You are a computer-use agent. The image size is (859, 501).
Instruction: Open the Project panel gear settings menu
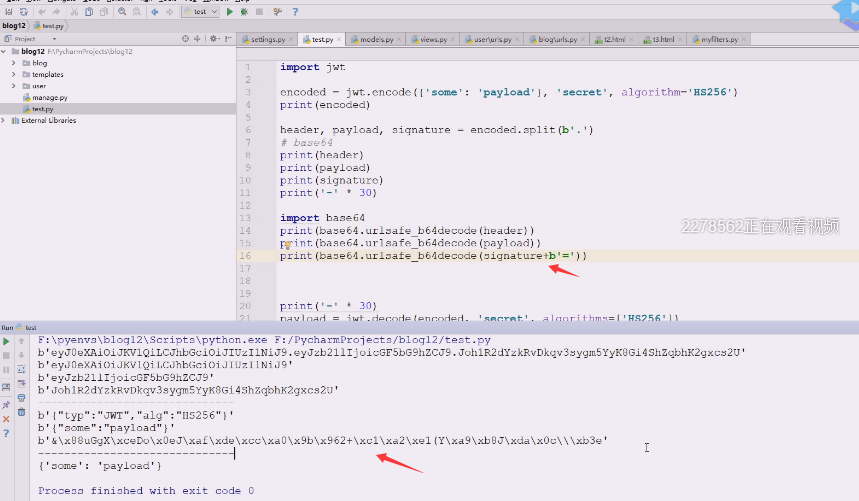pos(214,39)
